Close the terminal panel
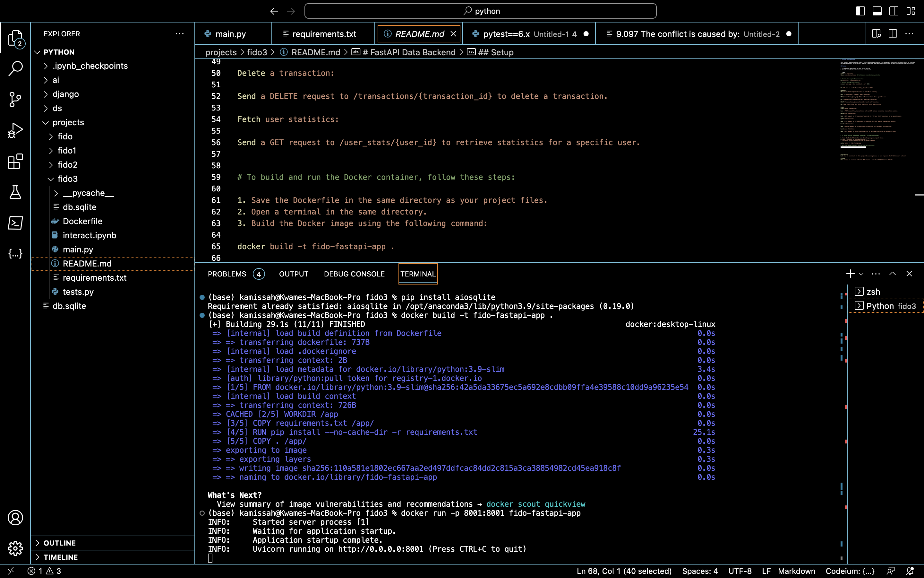 909,274
